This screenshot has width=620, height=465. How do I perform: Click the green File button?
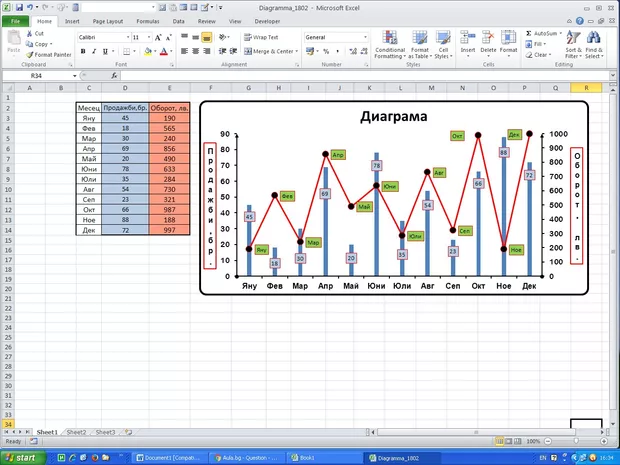(16, 20)
